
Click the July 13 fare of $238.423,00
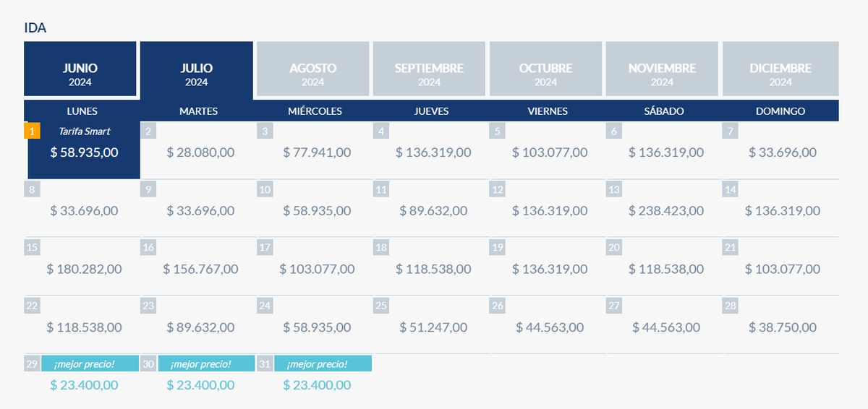tap(665, 211)
